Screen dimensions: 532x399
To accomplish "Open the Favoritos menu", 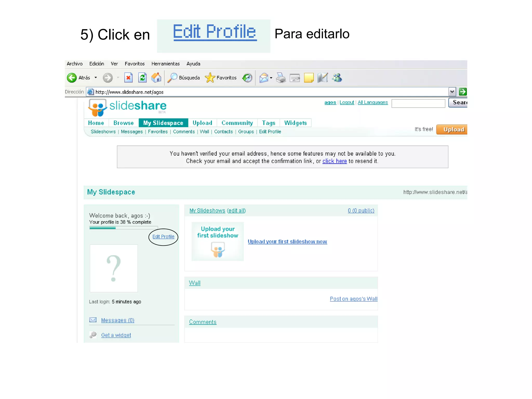I will pyautogui.click(x=135, y=64).
